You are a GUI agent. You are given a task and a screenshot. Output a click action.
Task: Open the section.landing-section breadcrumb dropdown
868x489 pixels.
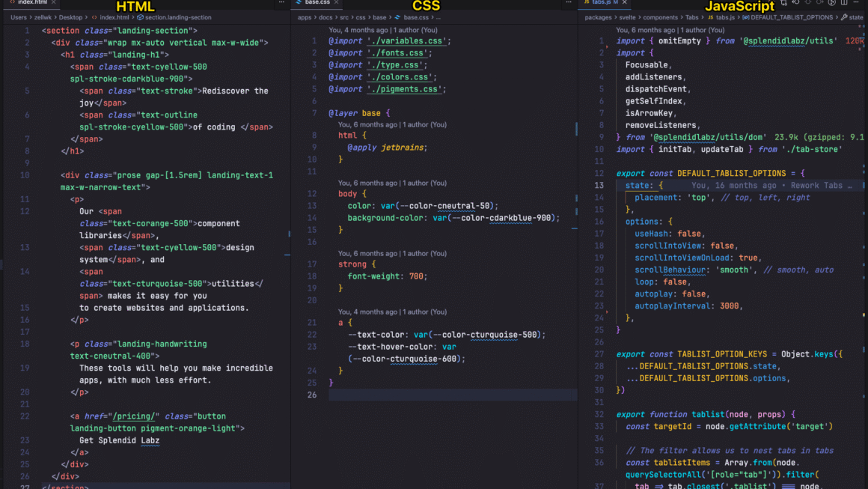point(177,17)
